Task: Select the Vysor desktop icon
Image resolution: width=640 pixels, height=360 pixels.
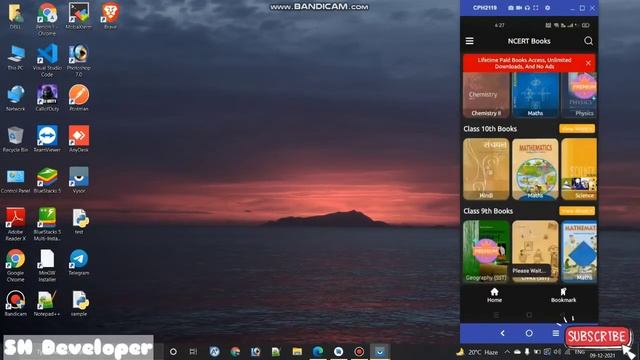Action: point(79,180)
